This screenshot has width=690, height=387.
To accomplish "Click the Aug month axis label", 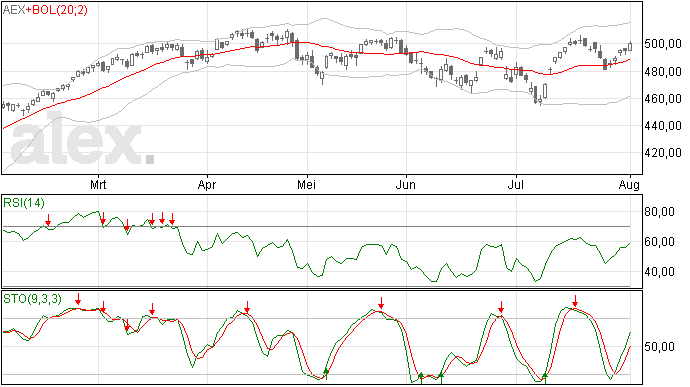I will click(629, 185).
